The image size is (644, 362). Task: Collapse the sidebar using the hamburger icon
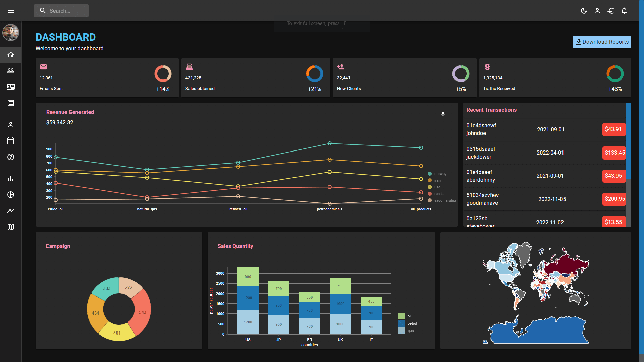11,11
